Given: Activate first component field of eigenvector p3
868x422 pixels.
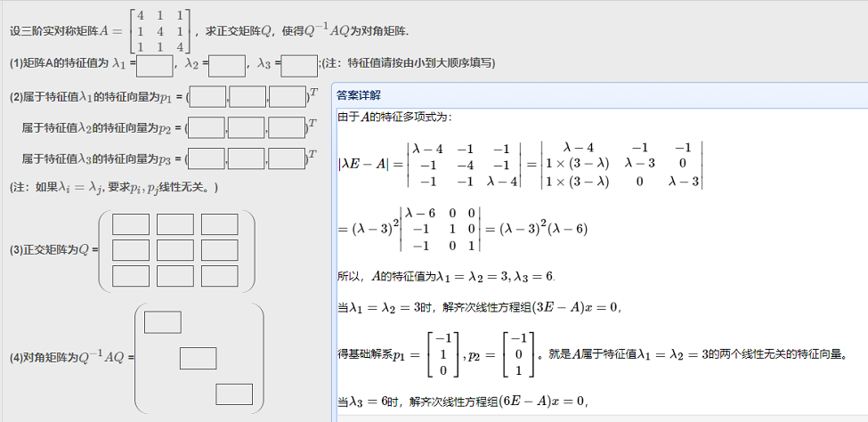Looking at the screenshot, I should pos(207,158).
